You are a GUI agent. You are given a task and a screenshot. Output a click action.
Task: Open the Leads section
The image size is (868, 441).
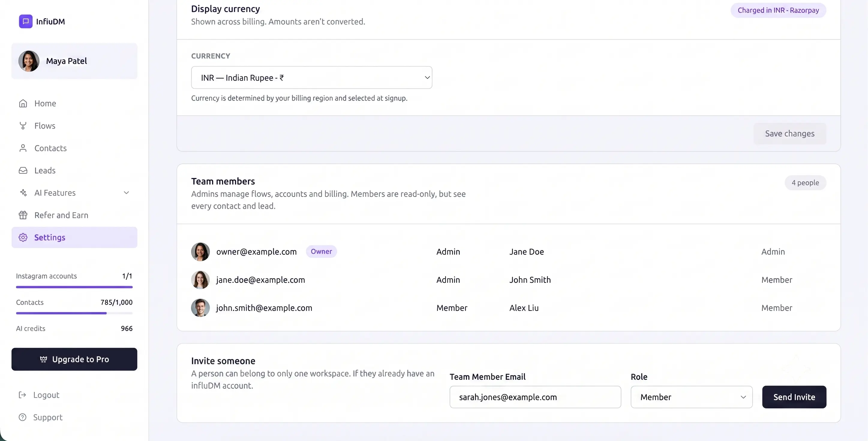tap(74, 170)
